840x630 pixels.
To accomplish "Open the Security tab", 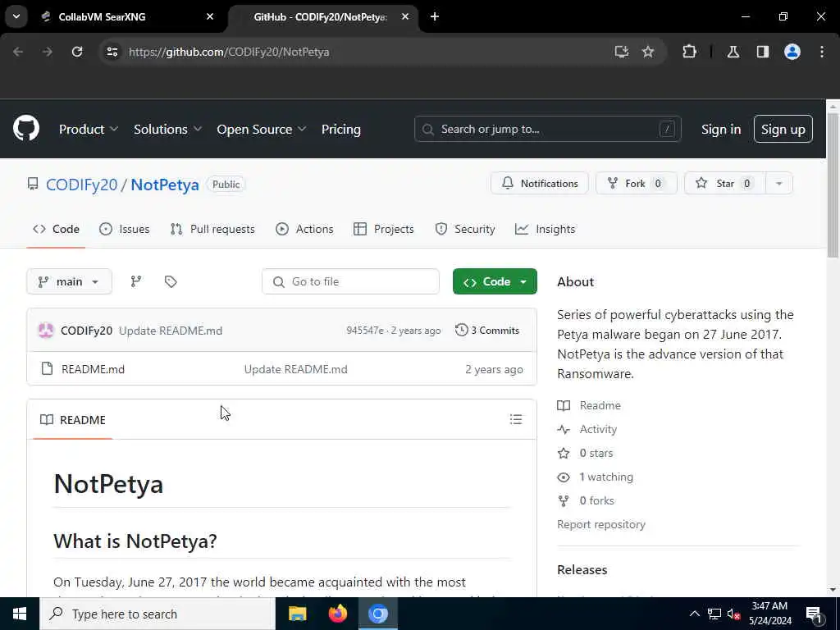I will point(465,230).
